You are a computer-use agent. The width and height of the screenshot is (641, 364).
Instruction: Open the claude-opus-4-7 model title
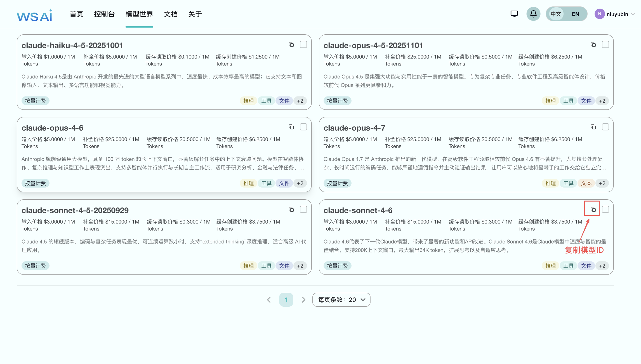[x=354, y=128]
